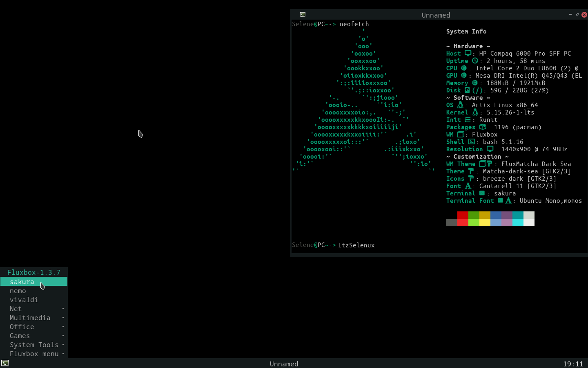Expand the System Tools submenu
This screenshot has width=588, height=368.
[34, 345]
